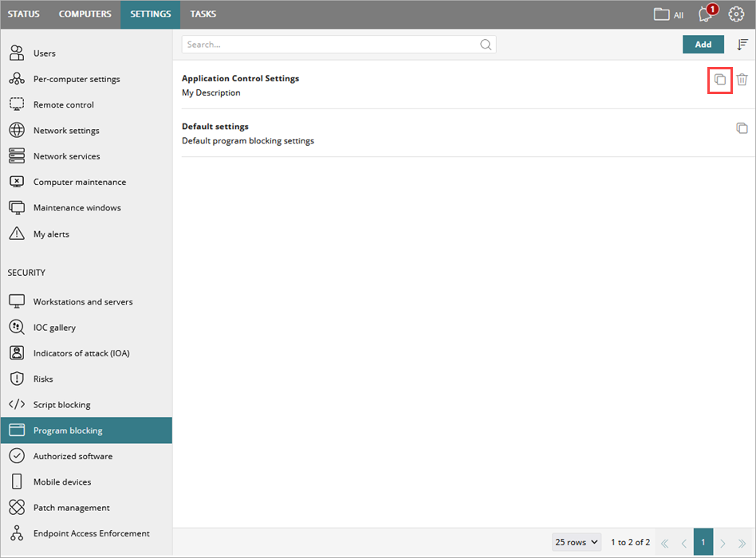Duplicate the Default settings profile
This screenshot has width=756, height=558.
click(x=742, y=128)
